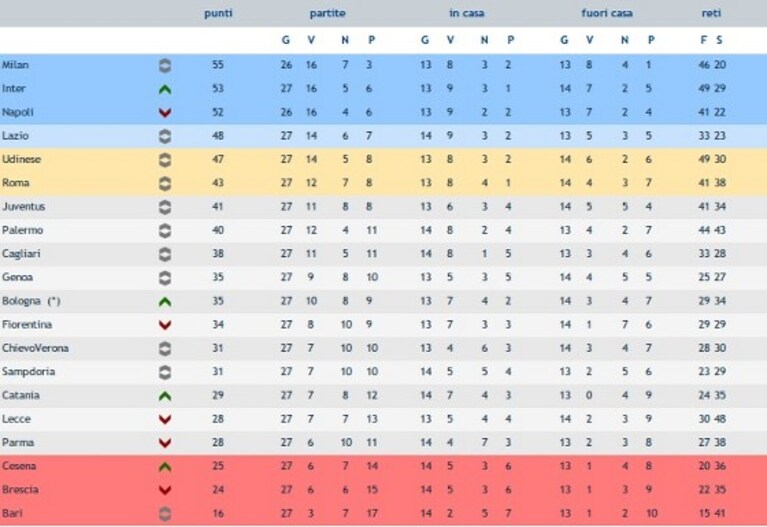767x527 pixels.
Task: Open the Udinese team name
Action: tap(22, 159)
